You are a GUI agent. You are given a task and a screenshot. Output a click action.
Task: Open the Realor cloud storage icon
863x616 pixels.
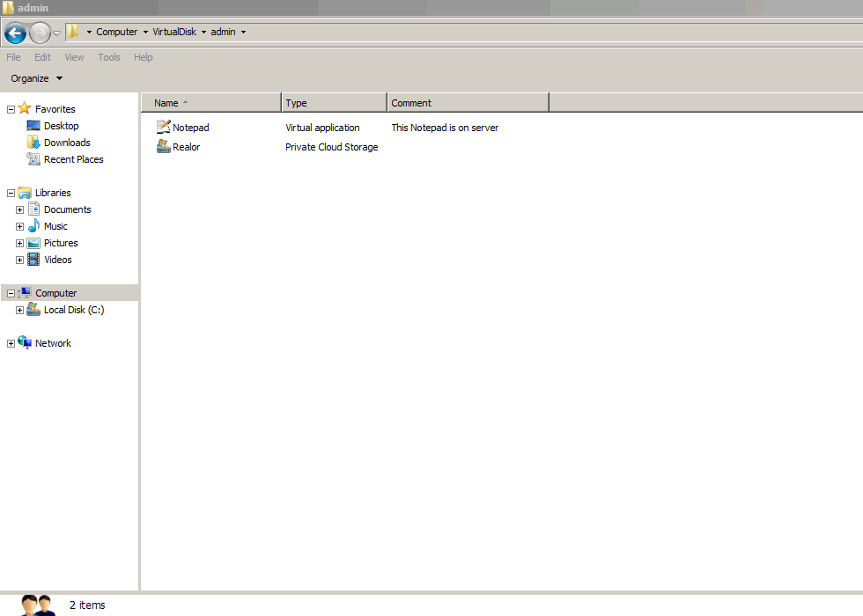[163, 147]
